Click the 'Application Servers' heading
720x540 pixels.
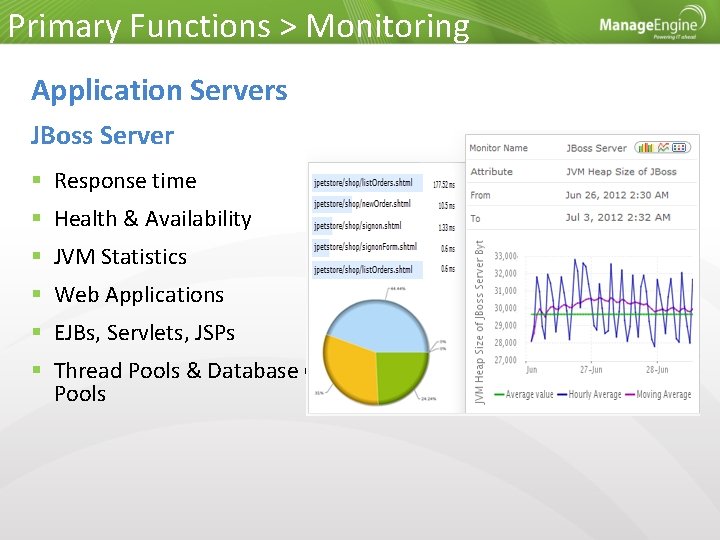(x=159, y=91)
